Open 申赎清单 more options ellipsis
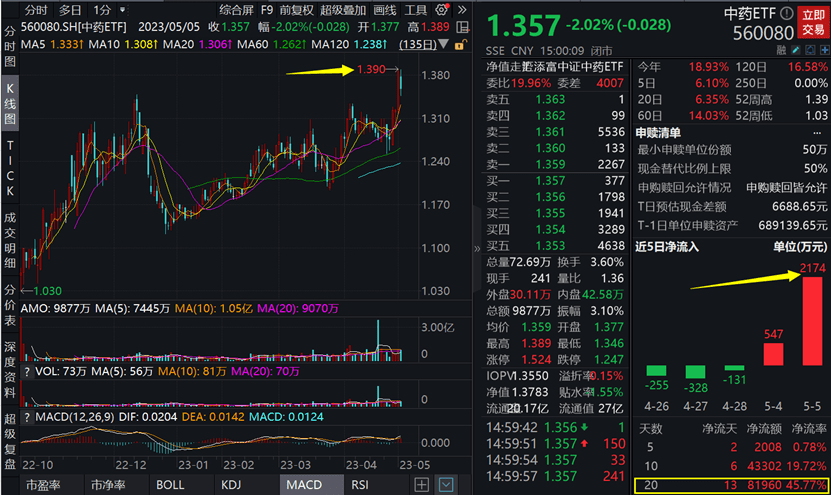The height and width of the screenshot is (495, 831). click(816, 132)
